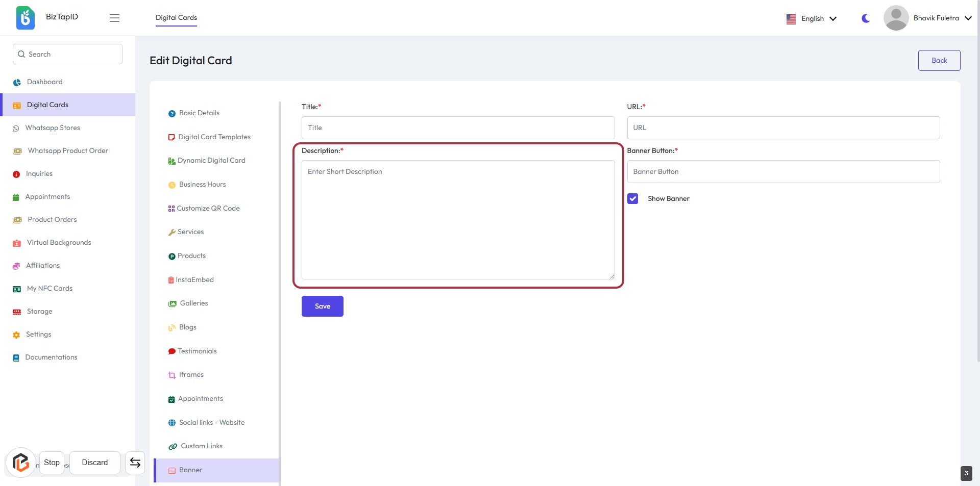The image size is (980, 486).
Task: Uncheck the Show Banner checkbox
Action: 632,199
